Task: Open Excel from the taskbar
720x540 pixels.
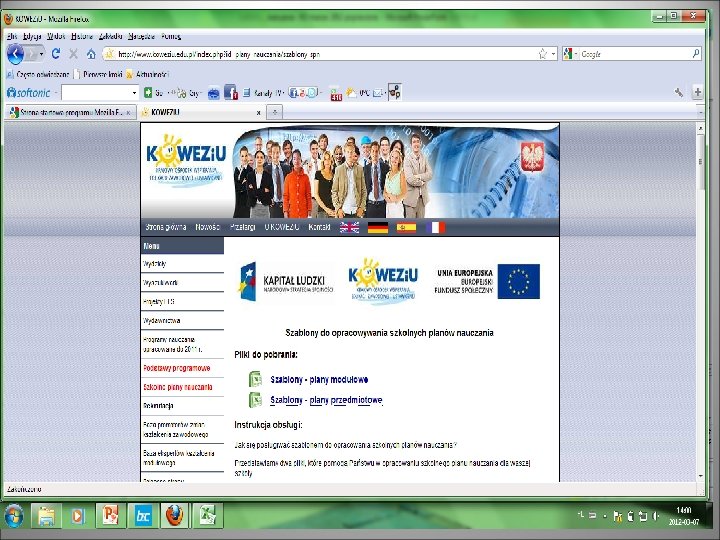Action: 207,515
